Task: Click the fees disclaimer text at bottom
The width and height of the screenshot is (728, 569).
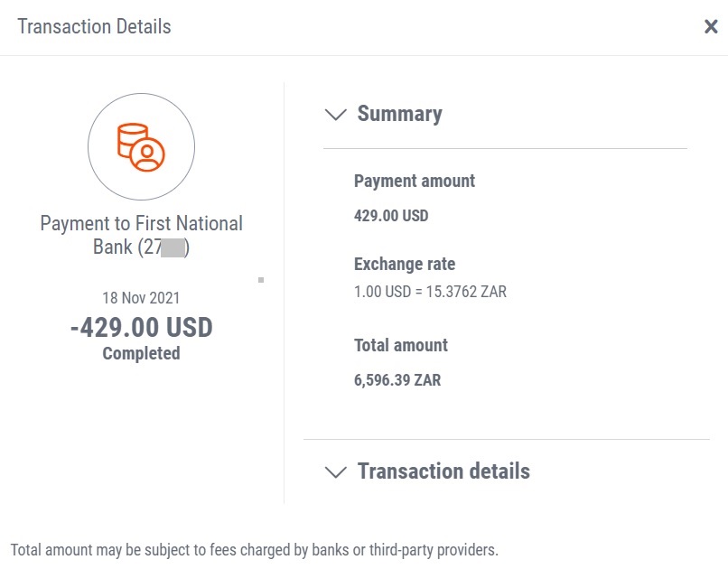Action: (x=254, y=549)
